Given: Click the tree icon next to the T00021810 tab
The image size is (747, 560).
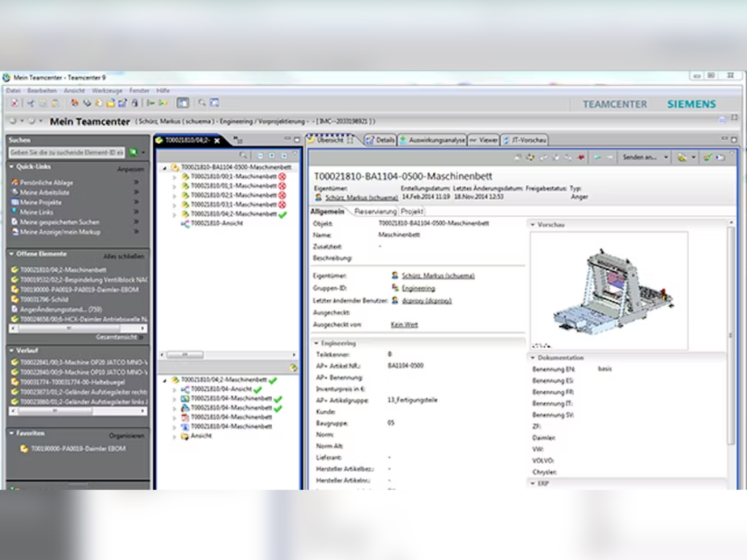Looking at the screenshot, I should (238, 139).
